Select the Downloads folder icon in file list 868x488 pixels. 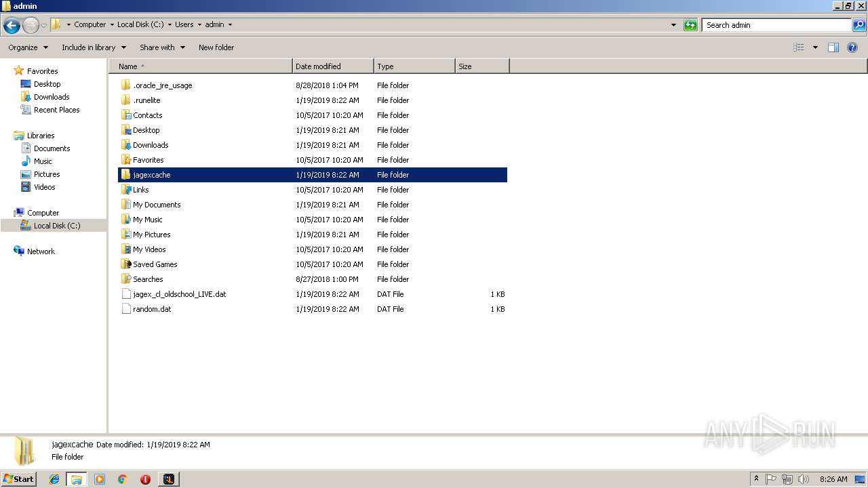point(125,145)
